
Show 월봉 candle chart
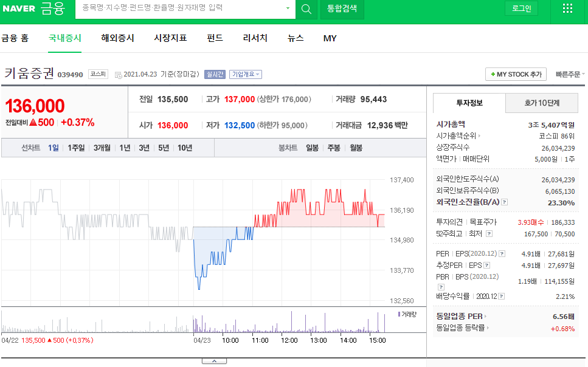pos(356,148)
